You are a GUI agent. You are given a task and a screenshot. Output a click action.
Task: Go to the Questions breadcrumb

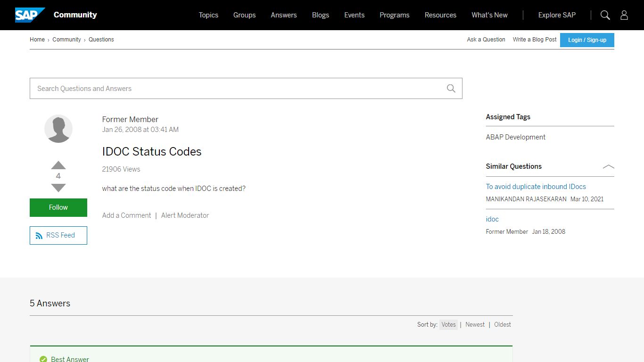(x=101, y=40)
